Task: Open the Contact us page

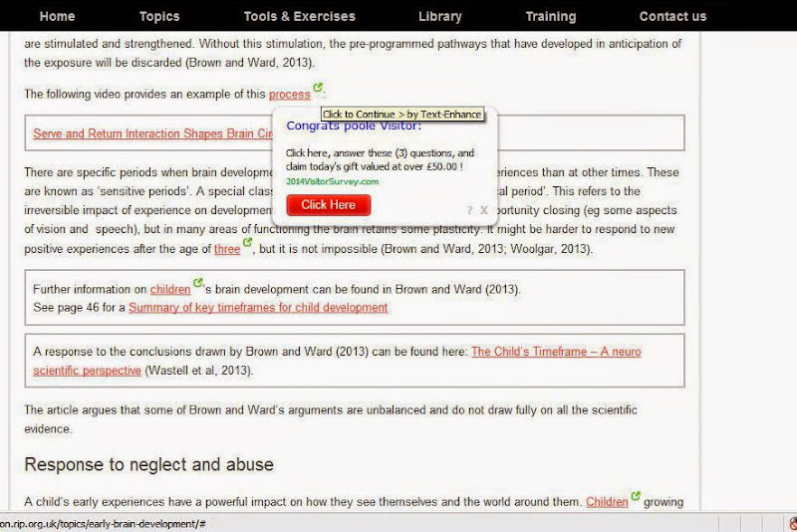Action: pos(673,16)
